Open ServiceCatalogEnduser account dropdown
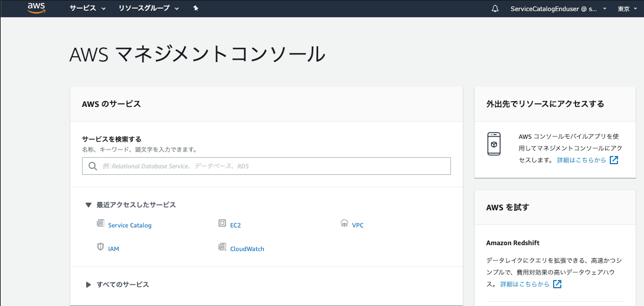 click(558, 9)
